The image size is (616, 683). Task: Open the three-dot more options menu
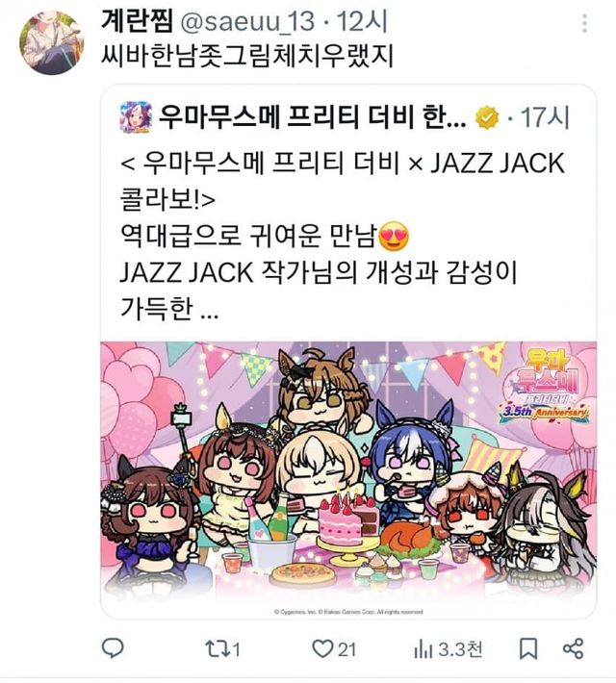584,23
